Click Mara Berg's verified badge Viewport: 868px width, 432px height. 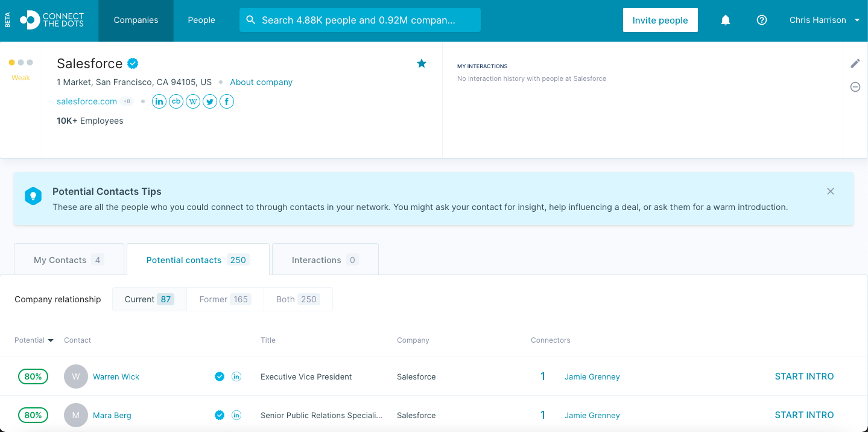point(220,415)
